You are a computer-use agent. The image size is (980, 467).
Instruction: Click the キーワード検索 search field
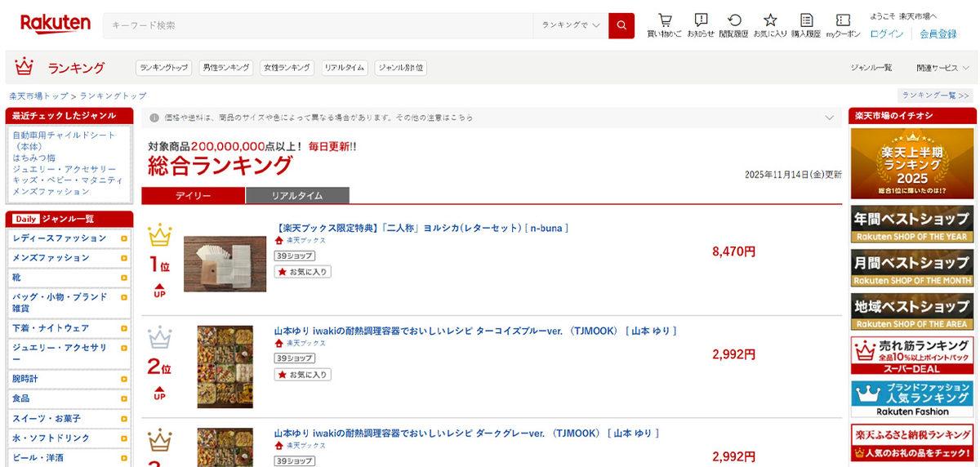[x=318, y=25]
